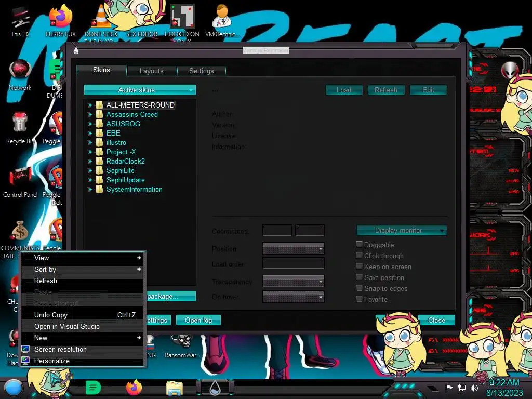Launch Firefox from the taskbar
Viewport: 532px width, 399px height.
[x=134, y=388]
